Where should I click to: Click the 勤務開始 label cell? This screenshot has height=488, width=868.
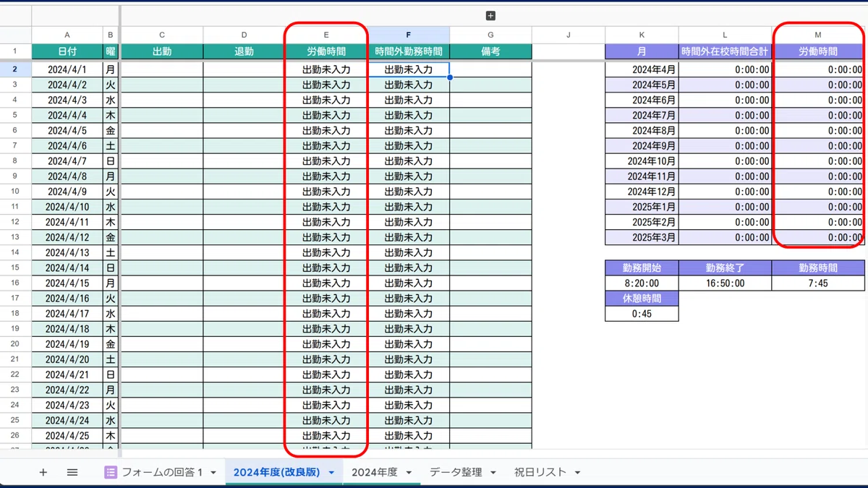point(642,267)
